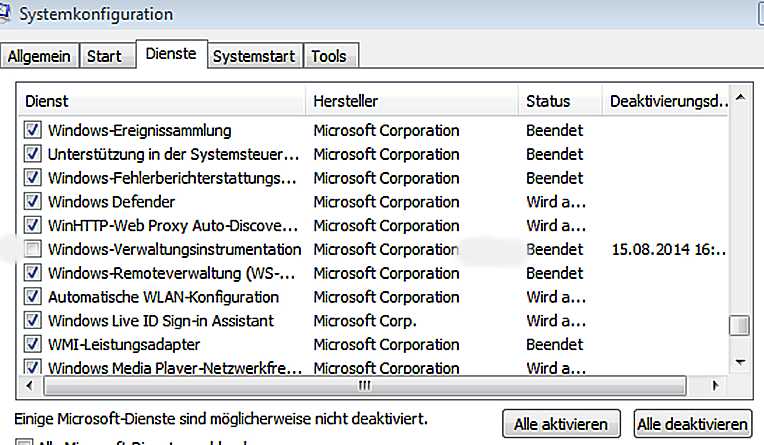764x445 pixels.
Task: Click the vertical scrollbar thumb
Action: pos(741,326)
